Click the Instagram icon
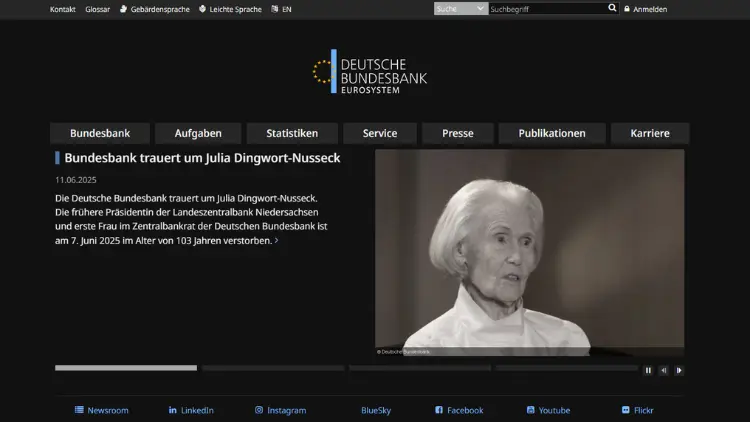The width and height of the screenshot is (750, 422). pyautogui.click(x=259, y=410)
